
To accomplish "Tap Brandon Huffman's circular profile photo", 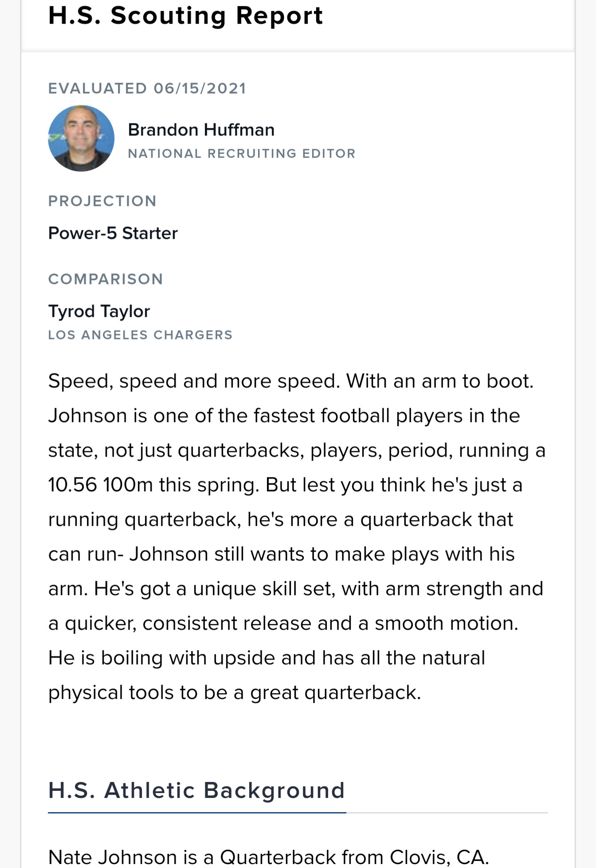I will (x=81, y=138).
